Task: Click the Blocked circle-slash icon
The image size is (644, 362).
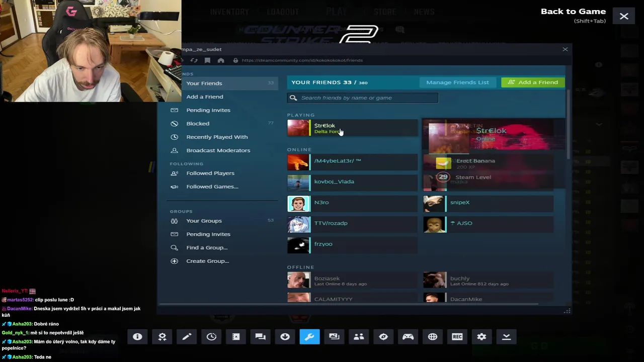Action: pos(175,124)
